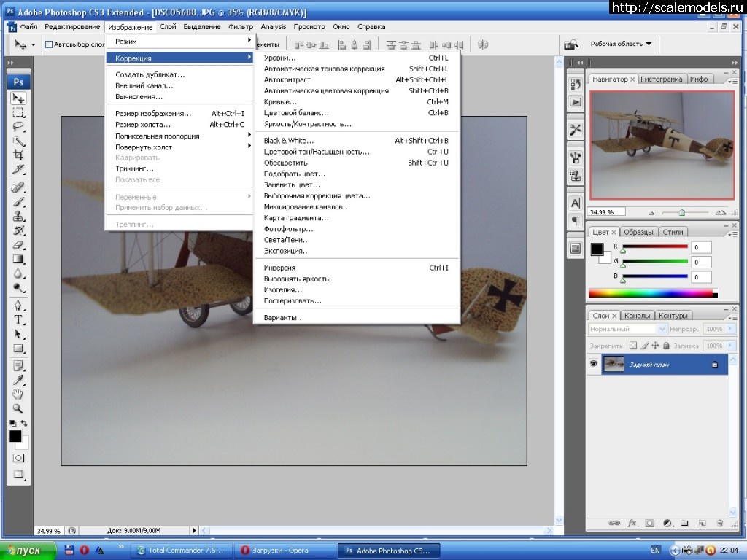Choose the Hand tool
Image resolution: width=747 pixels, height=560 pixels.
[19, 394]
